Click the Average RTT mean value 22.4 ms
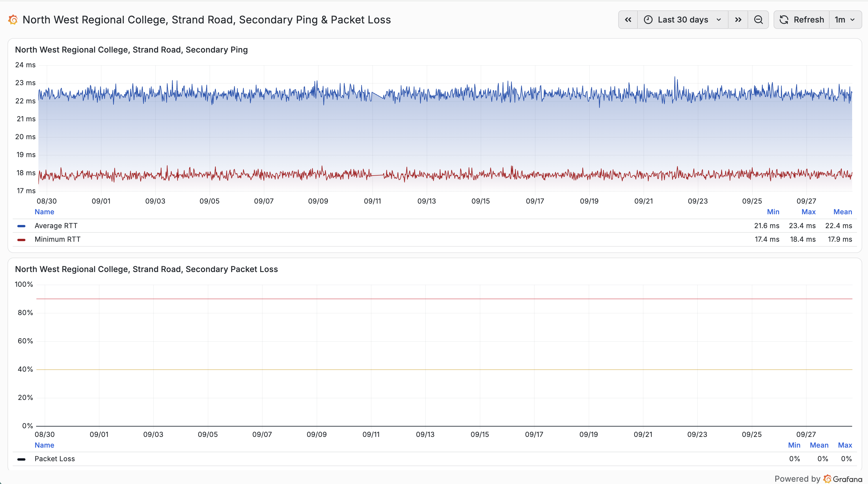 tap(838, 226)
